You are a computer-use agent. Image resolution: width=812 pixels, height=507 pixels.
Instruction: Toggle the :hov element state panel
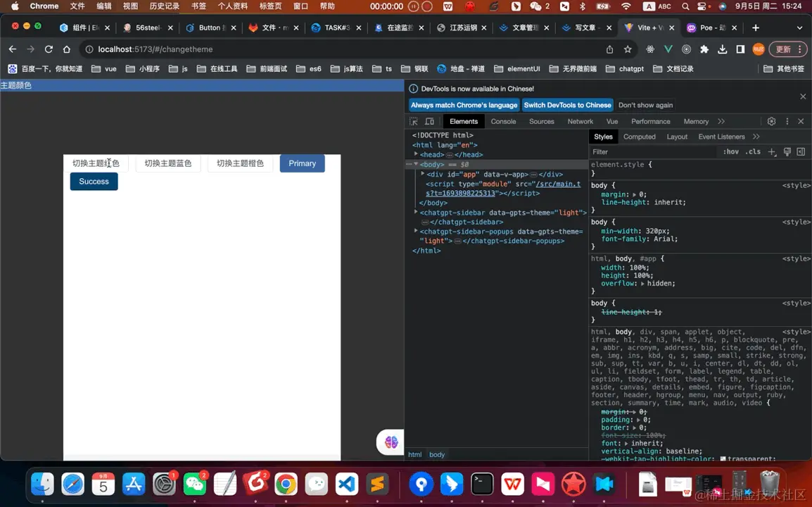(x=730, y=152)
